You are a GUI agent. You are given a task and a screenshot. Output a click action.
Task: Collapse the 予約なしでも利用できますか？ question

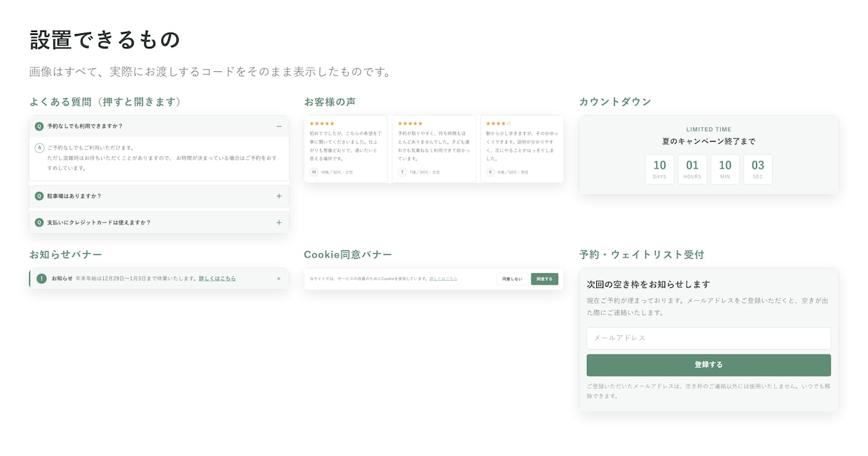click(159, 126)
